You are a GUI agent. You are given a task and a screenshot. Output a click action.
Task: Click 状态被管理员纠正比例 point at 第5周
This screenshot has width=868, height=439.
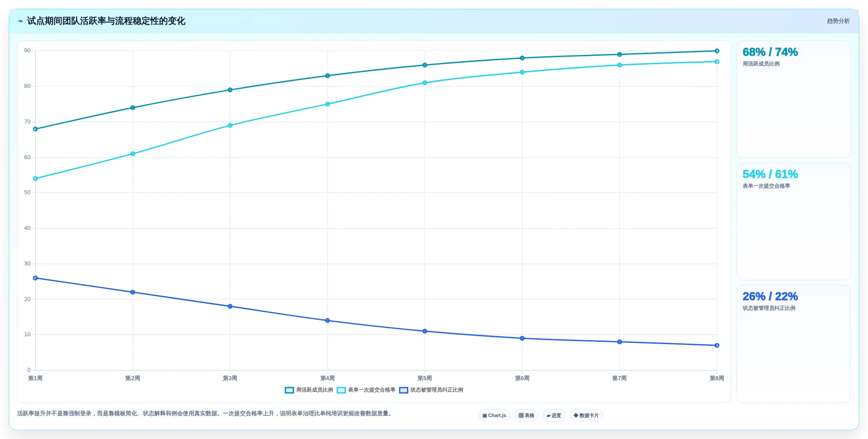pos(425,331)
